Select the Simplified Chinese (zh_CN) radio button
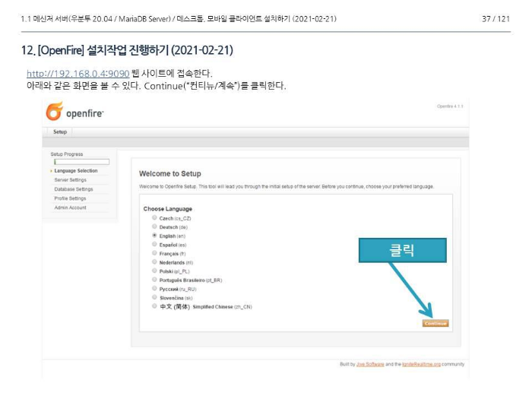Image resolution: width=532 pixels, height=399 pixels. tap(154, 306)
